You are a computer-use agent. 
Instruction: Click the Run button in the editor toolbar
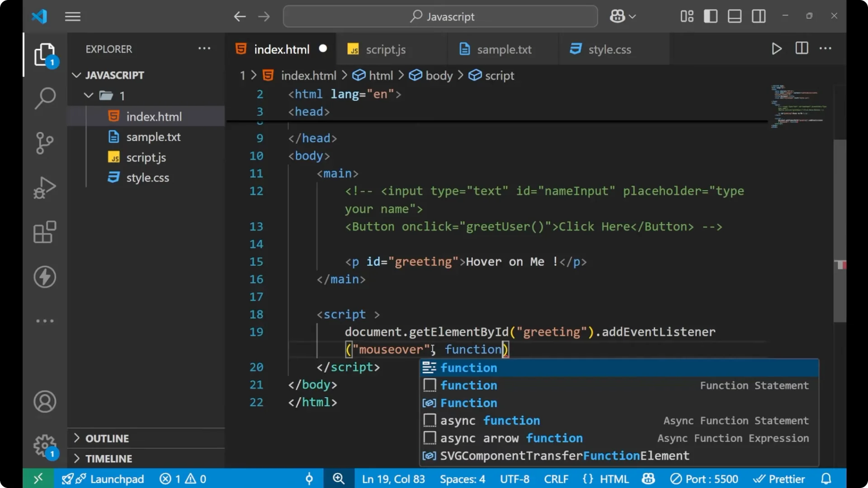tap(777, 48)
